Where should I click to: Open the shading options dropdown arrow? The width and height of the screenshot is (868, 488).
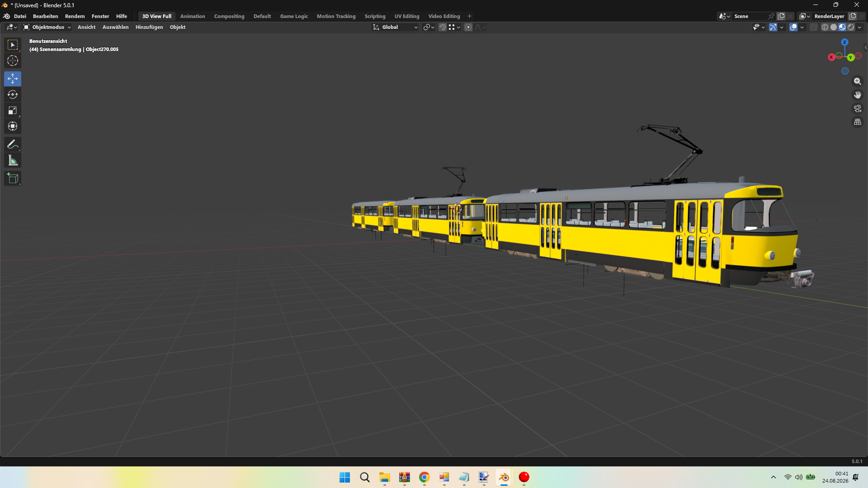[x=859, y=27]
